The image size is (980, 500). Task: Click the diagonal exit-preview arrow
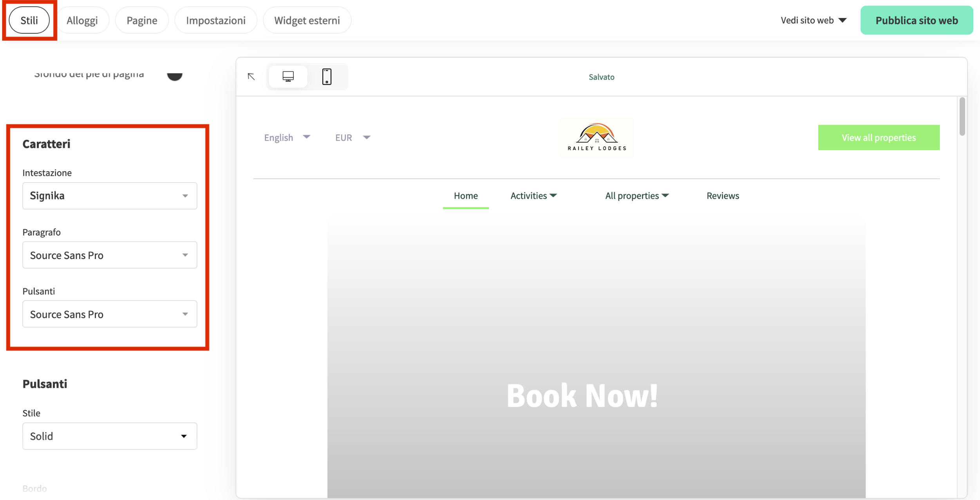251,77
